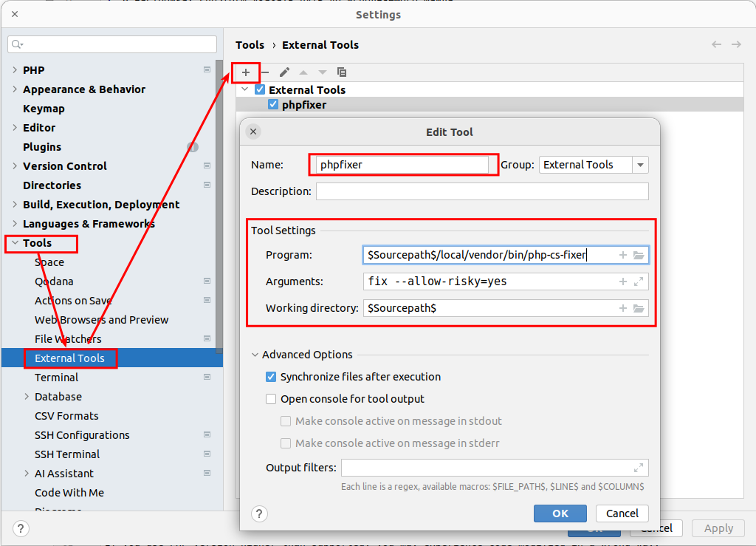Move the tool up with the up-arrow icon
Screen dimensions: 756x546
pyautogui.click(x=303, y=72)
